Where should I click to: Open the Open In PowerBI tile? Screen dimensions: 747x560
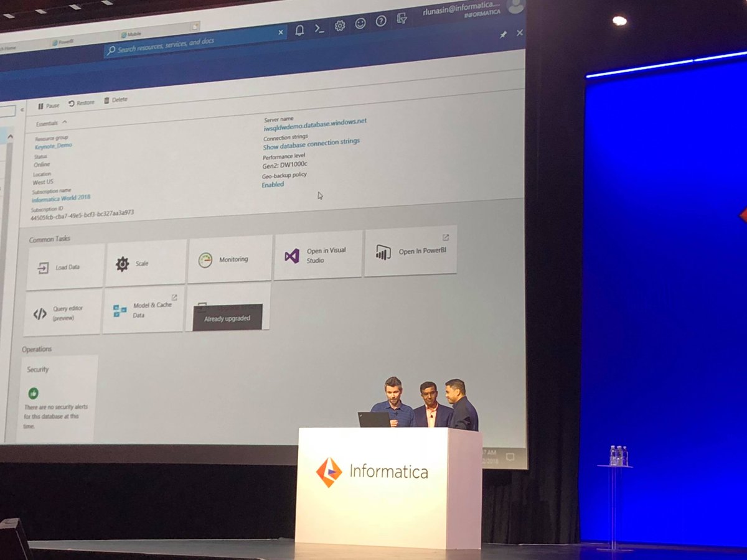point(411,251)
